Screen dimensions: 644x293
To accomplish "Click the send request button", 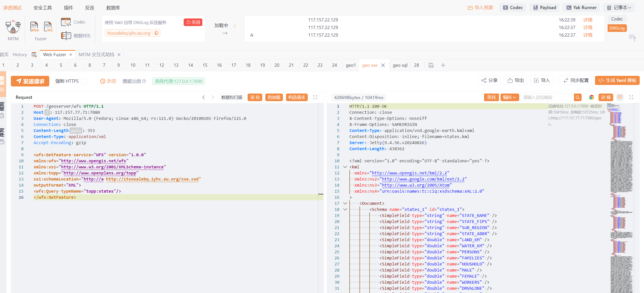I will pyautogui.click(x=30, y=81).
